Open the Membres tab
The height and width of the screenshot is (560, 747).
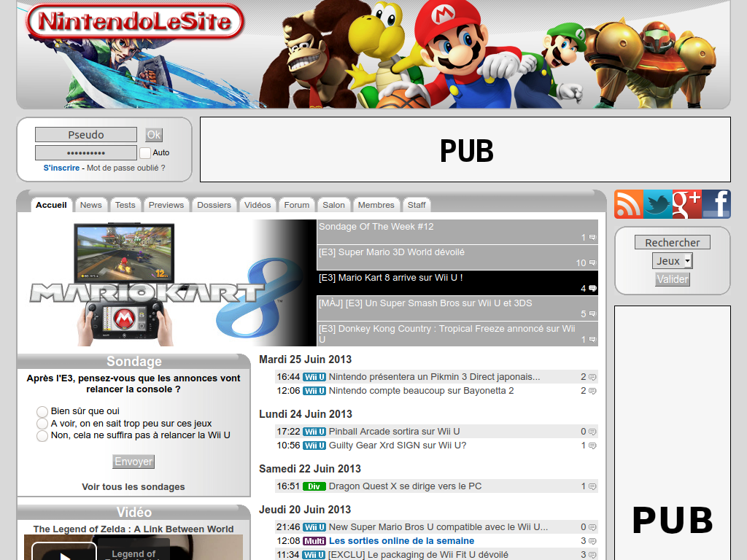376,205
